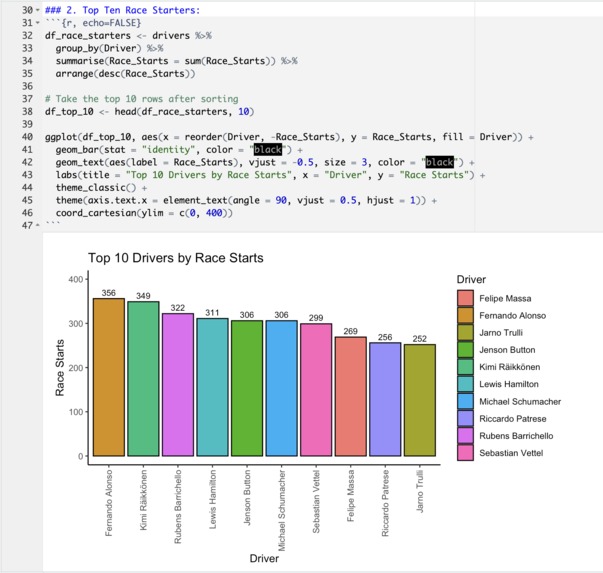Click the heading text 2. Top Ten Race Starters

pyautogui.click(x=133, y=10)
